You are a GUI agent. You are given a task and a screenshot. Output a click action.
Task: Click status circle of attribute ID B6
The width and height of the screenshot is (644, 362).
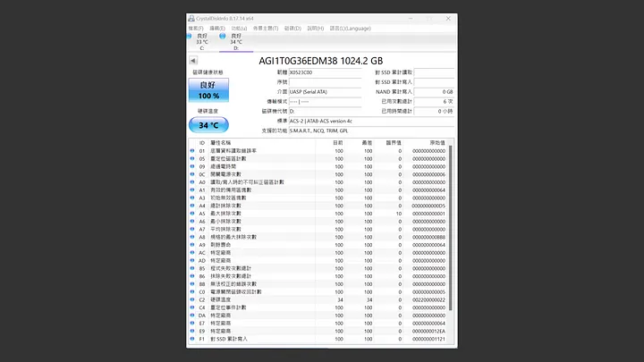pyautogui.click(x=192, y=276)
